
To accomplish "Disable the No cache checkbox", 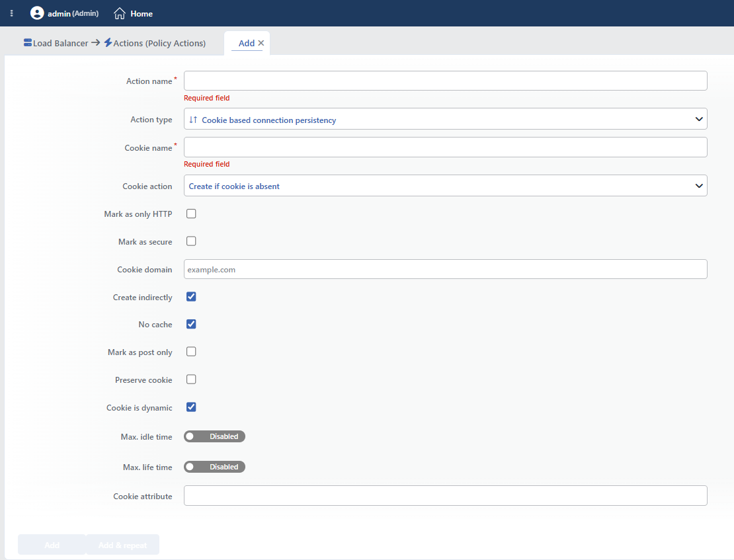I will [191, 324].
